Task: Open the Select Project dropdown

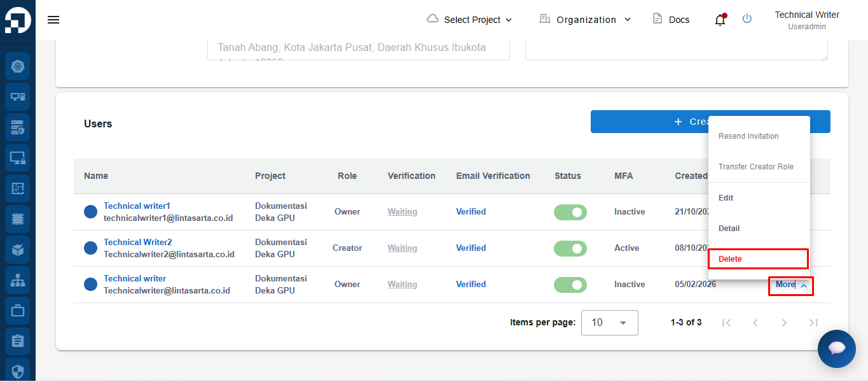Action: pos(469,20)
